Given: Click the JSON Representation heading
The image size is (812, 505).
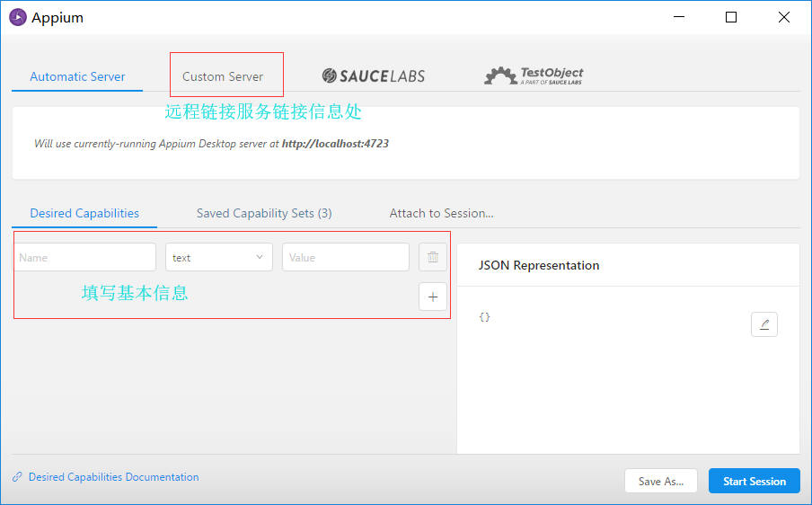Looking at the screenshot, I should coord(539,265).
